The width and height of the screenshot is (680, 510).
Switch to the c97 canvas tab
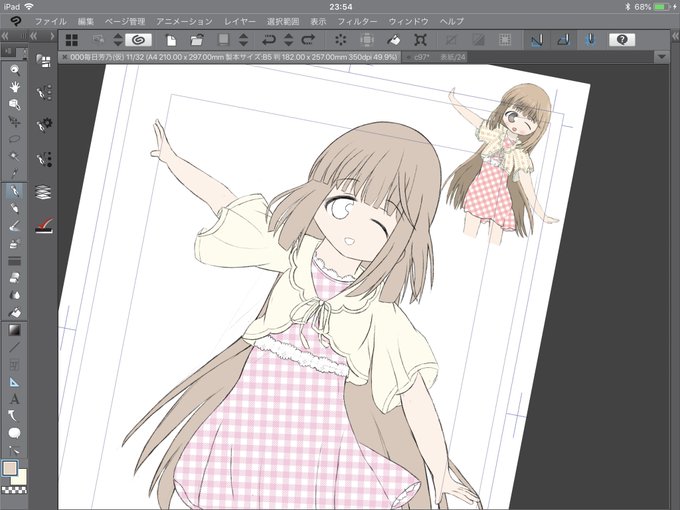(x=434, y=57)
